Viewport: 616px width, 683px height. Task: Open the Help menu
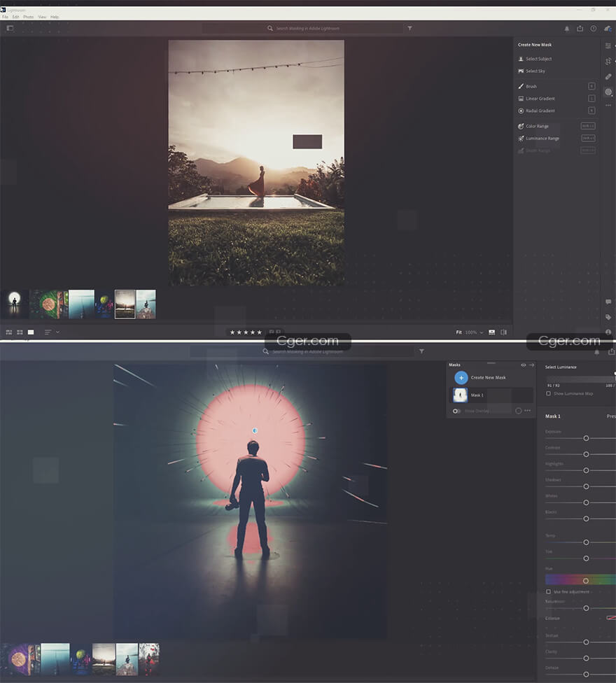coord(55,17)
